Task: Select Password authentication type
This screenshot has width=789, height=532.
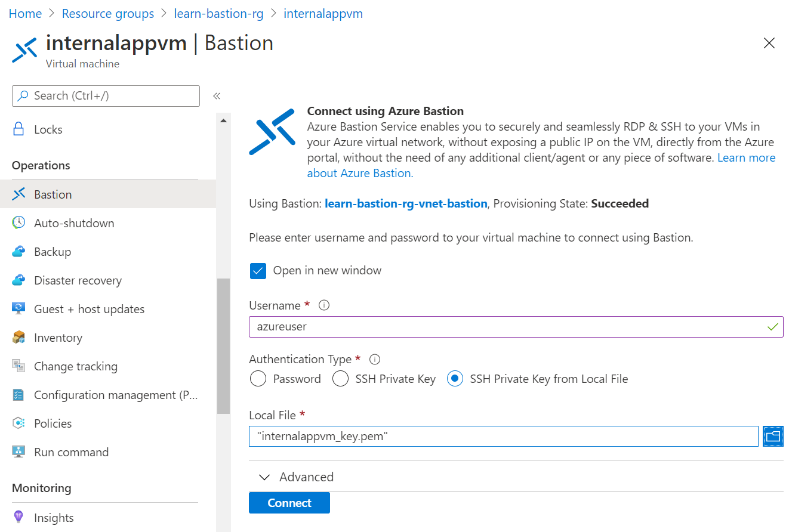Action: [x=258, y=379]
